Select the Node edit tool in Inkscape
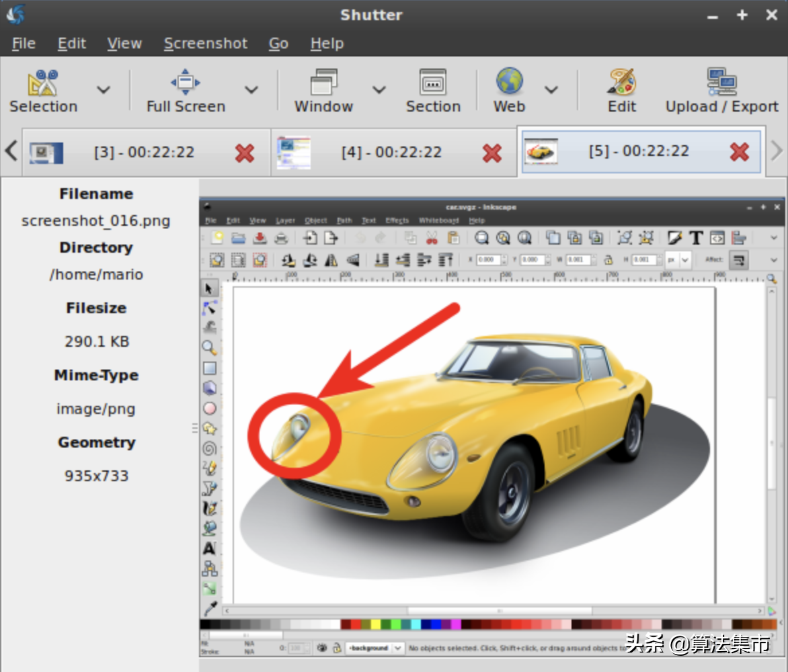 tap(209, 308)
